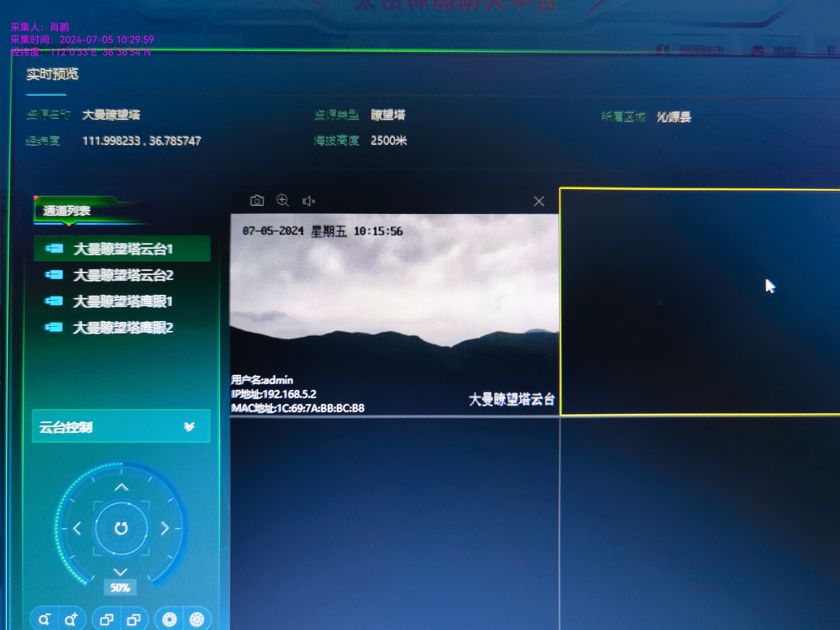Image resolution: width=840 pixels, height=630 pixels.
Task: Collapse the 云台控制 panel chevron
Action: click(189, 427)
